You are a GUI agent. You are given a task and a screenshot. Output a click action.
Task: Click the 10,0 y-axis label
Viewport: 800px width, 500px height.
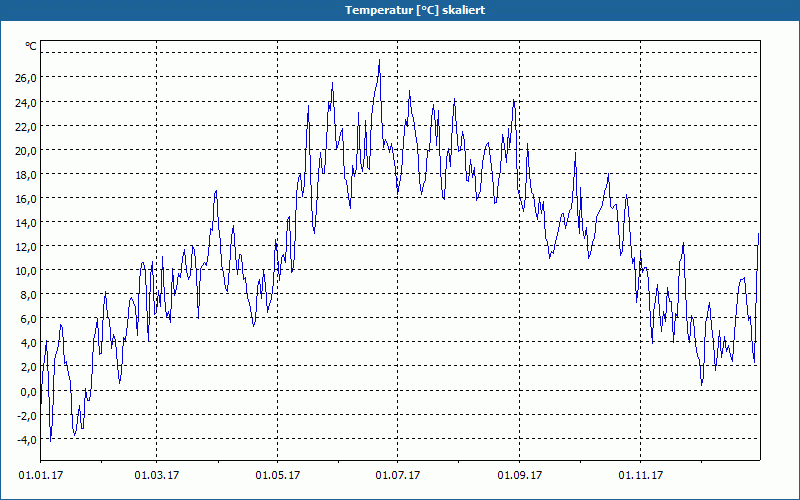click(26, 271)
